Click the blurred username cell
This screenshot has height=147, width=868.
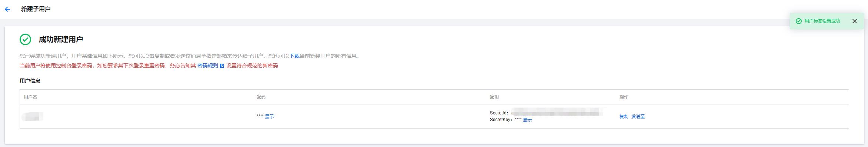click(x=33, y=117)
